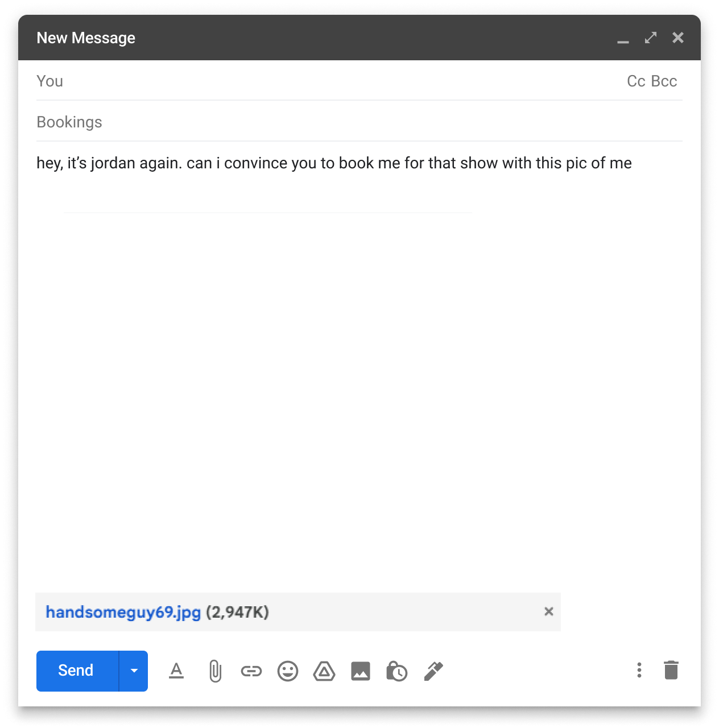Remove the handsomeguy69.jpg attachment
Image resolution: width=719 pixels, height=728 pixels.
(x=548, y=611)
